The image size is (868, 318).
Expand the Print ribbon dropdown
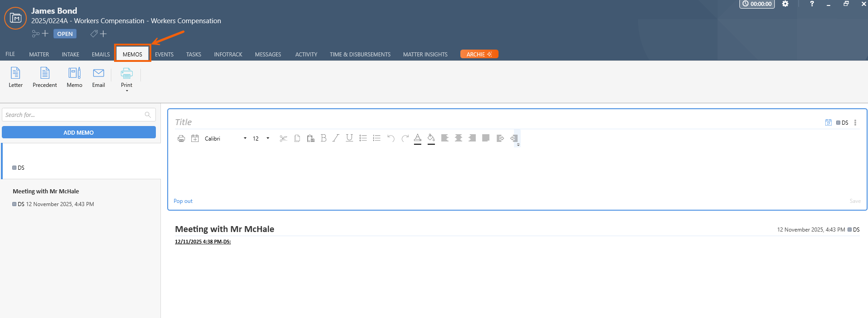tap(127, 90)
